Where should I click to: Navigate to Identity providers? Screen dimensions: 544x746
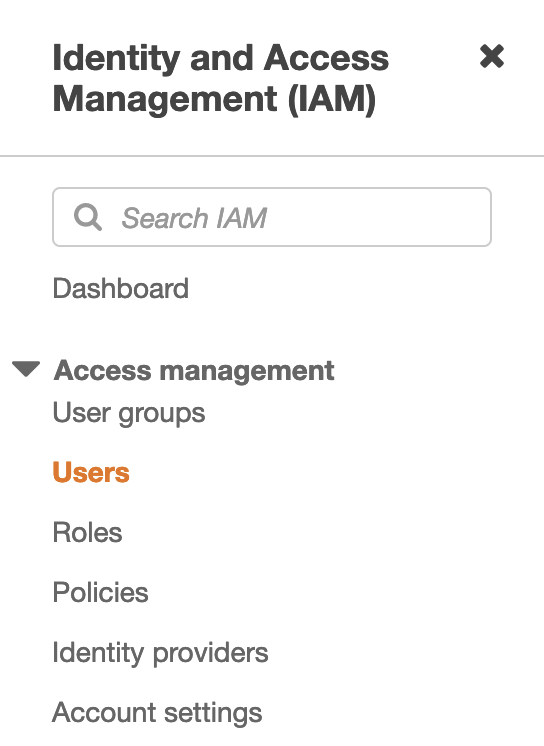[160, 653]
